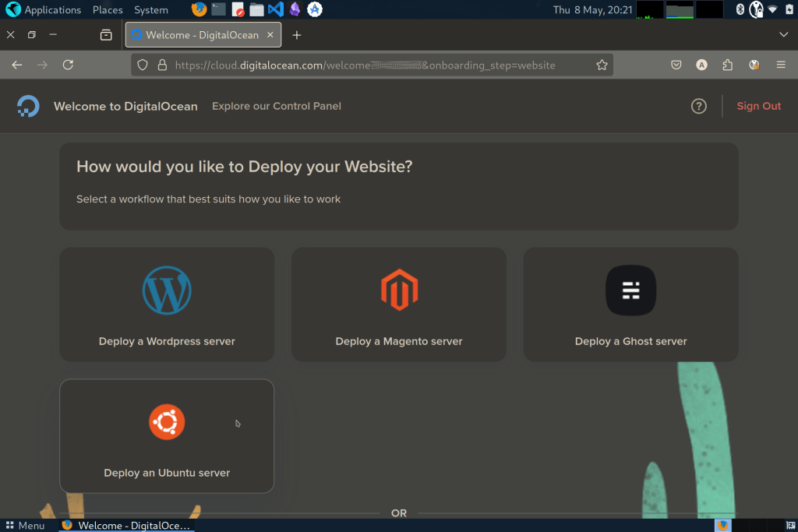
Task: Click the browser forward arrow
Action: [43, 65]
